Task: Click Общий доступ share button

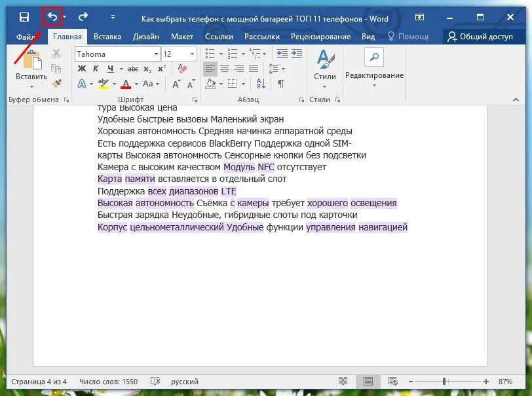Action: (480, 37)
